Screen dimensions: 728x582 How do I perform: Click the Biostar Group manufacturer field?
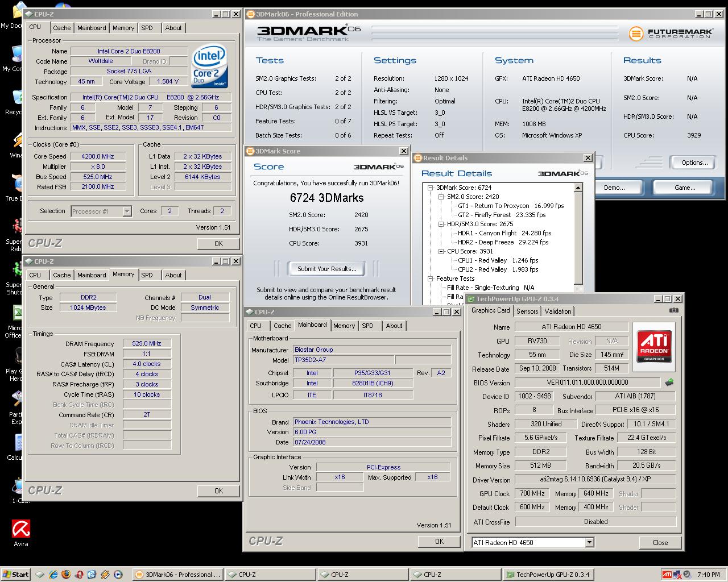(372, 350)
